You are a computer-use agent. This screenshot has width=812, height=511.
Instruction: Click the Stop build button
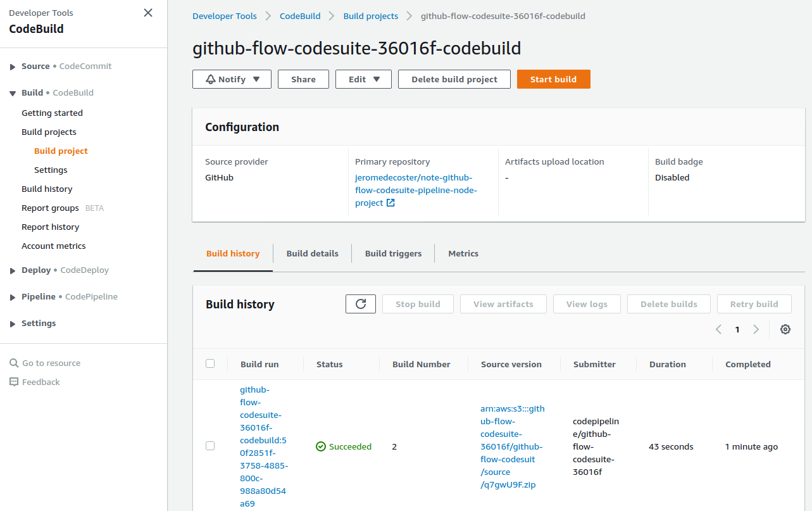(x=418, y=304)
